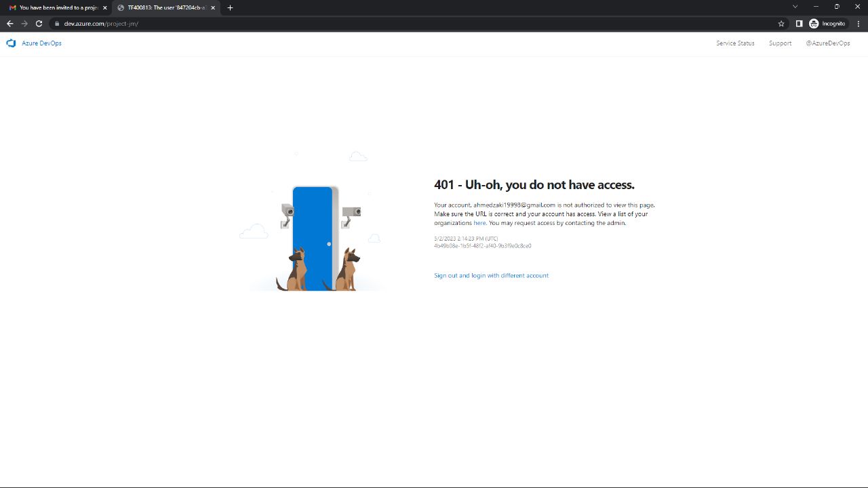Open the tab search dropdown arrow
Viewport: 868px width, 488px height.
(x=795, y=7)
